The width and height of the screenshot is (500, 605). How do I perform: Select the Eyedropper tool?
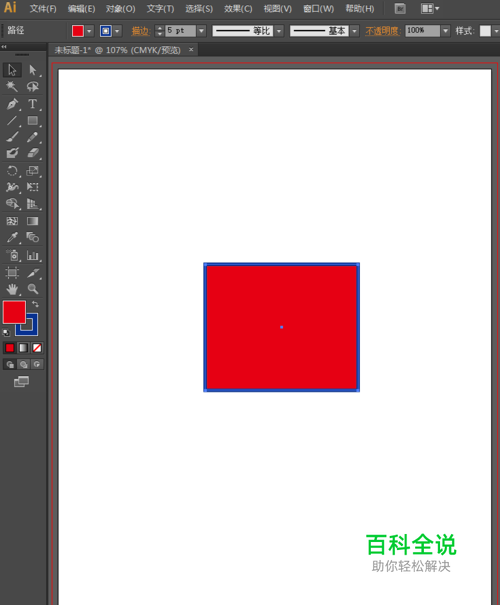tap(12, 237)
